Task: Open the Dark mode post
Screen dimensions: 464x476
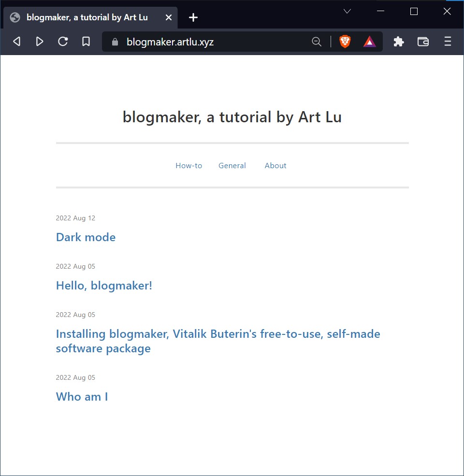Action: click(x=86, y=237)
